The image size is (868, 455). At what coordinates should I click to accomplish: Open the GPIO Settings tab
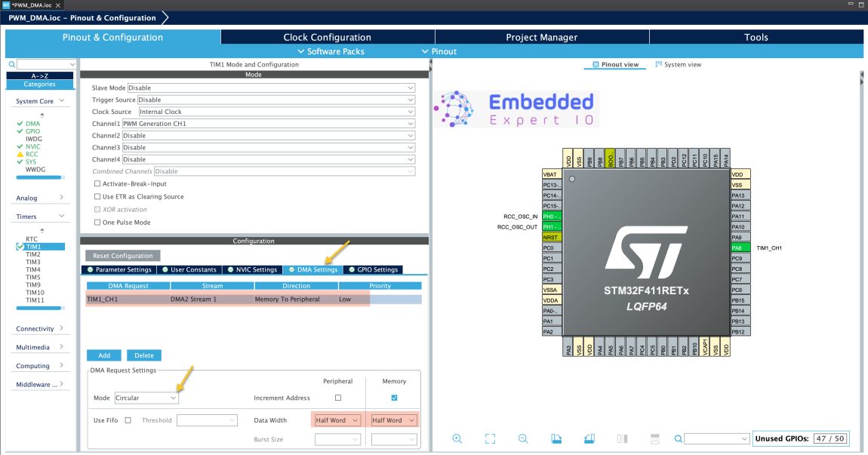coord(374,269)
